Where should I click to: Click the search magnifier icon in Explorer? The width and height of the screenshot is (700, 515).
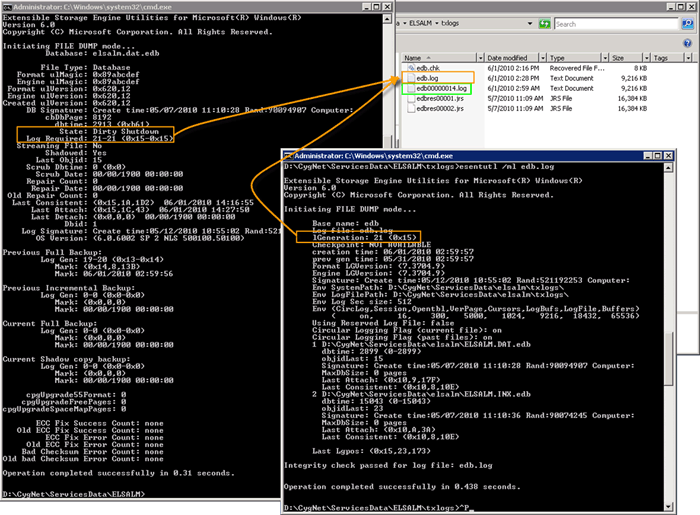point(688,24)
